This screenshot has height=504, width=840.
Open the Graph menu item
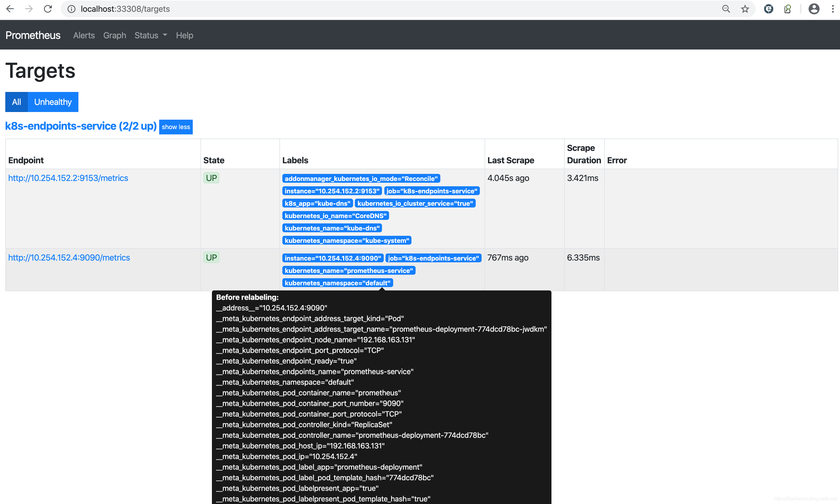[x=114, y=35]
